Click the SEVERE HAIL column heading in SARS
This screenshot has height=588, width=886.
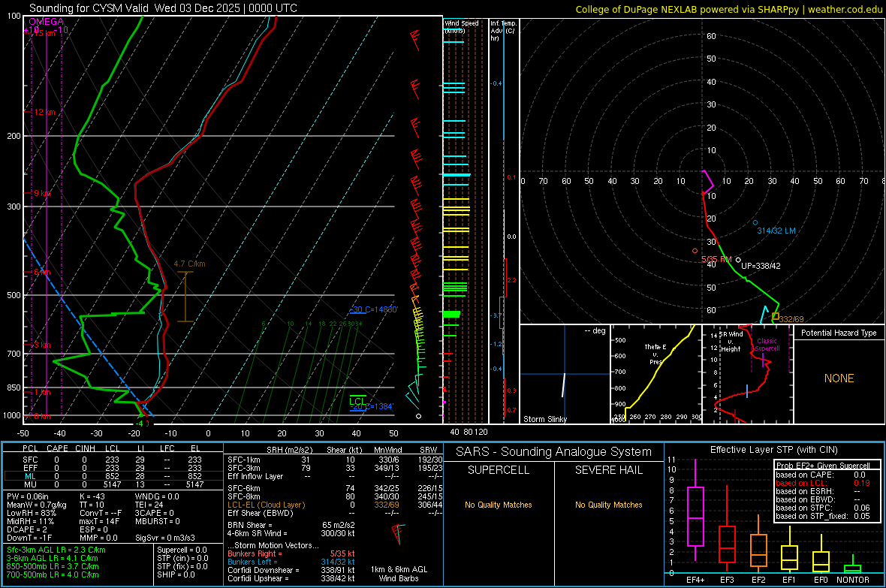pos(608,470)
